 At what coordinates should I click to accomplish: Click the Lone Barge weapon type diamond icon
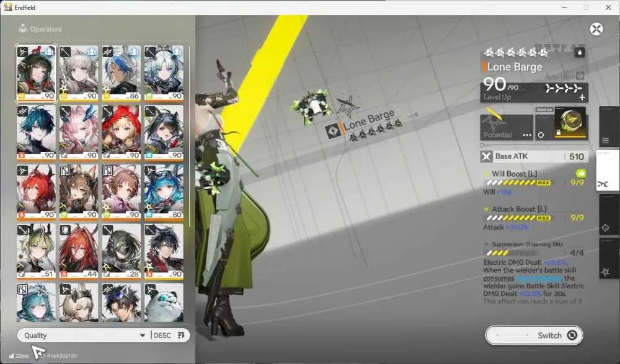pyautogui.click(x=332, y=131)
